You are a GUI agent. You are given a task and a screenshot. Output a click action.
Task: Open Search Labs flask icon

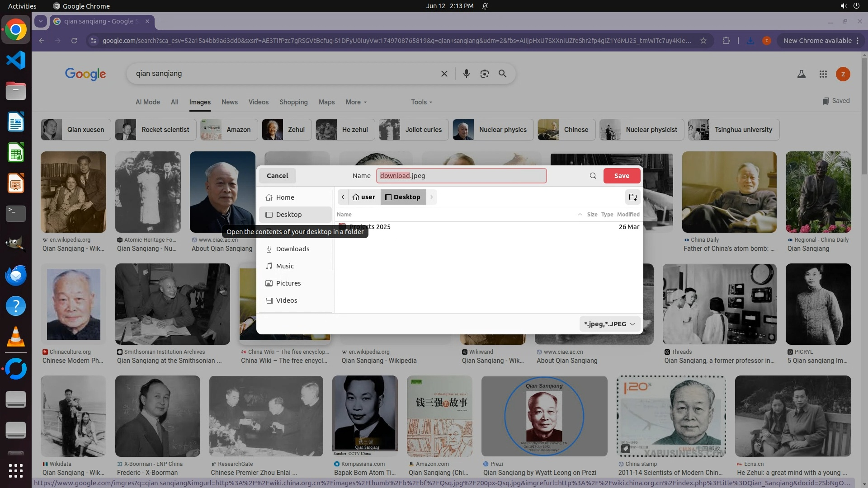(801, 74)
